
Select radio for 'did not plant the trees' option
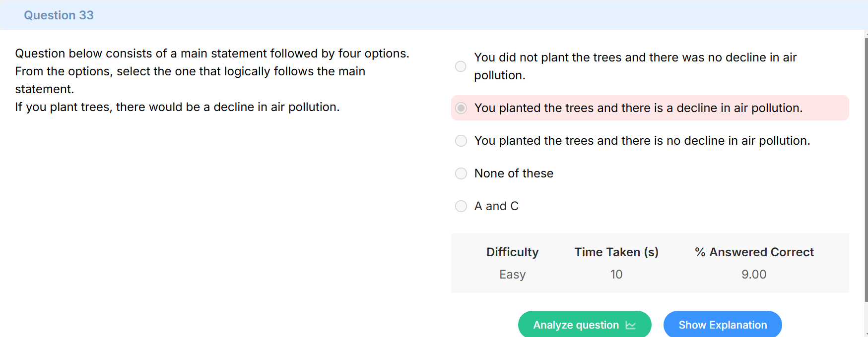pos(461,66)
